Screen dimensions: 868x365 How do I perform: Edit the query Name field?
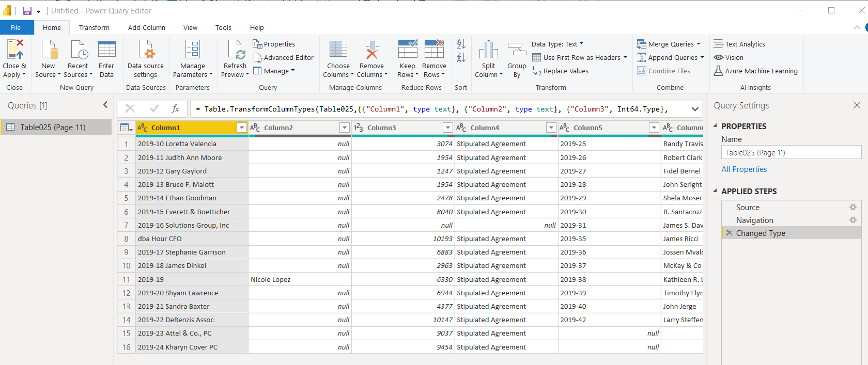[791, 152]
